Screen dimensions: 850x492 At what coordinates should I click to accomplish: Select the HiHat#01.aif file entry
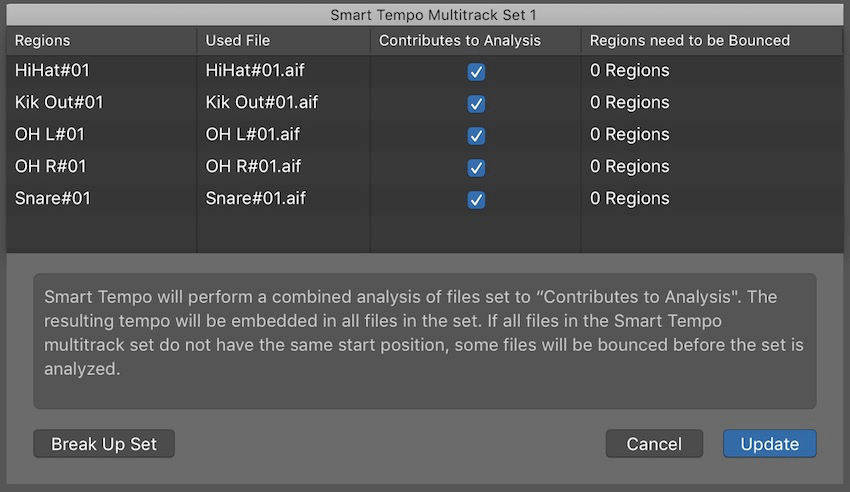pos(255,70)
